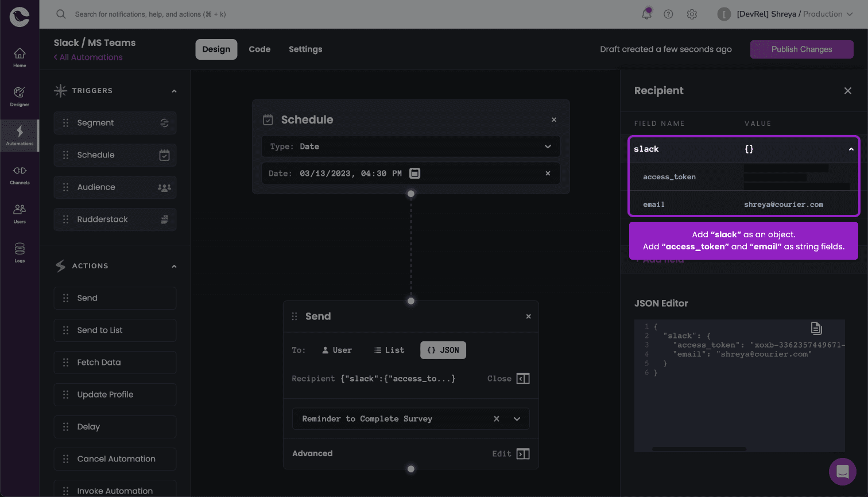Collapse the Triggers section
The image size is (868, 497).
174,91
